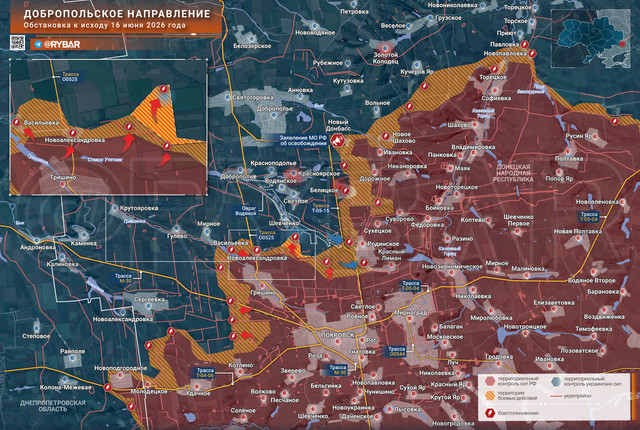Click the clash marker at the inset wedge tip

click(164, 89)
